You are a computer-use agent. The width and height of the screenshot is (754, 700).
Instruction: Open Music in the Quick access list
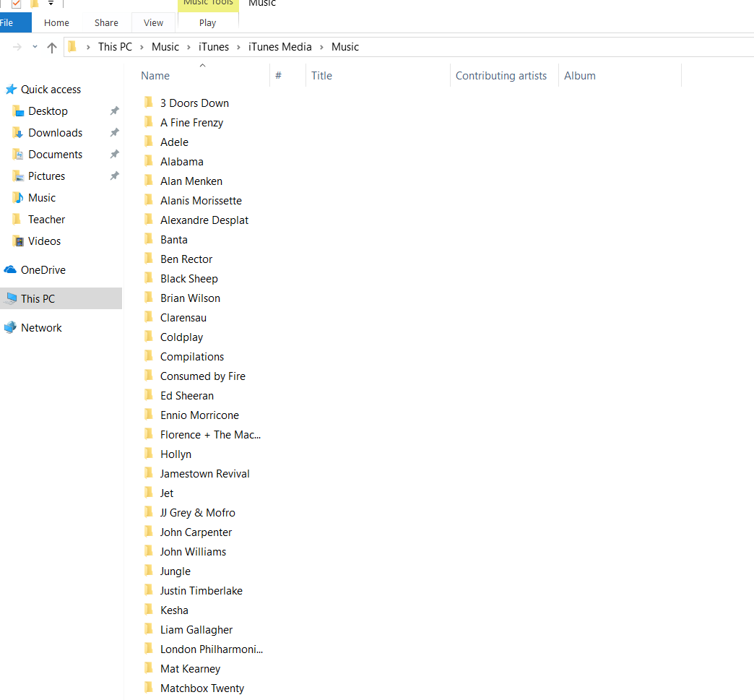pos(42,198)
